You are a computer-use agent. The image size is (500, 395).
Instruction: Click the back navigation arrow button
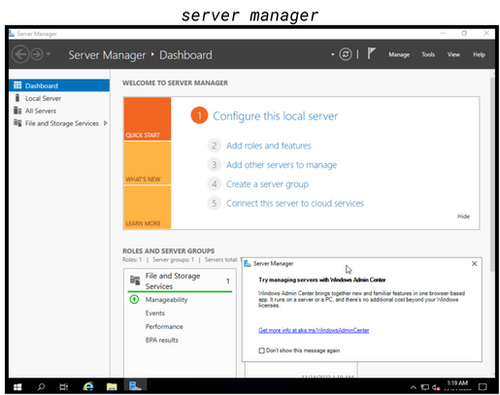[20, 54]
